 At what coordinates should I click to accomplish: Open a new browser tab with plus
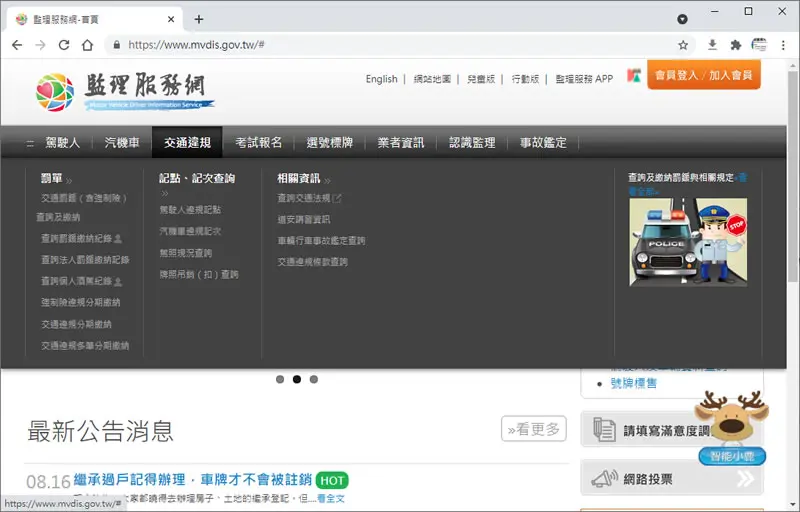coord(199,19)
